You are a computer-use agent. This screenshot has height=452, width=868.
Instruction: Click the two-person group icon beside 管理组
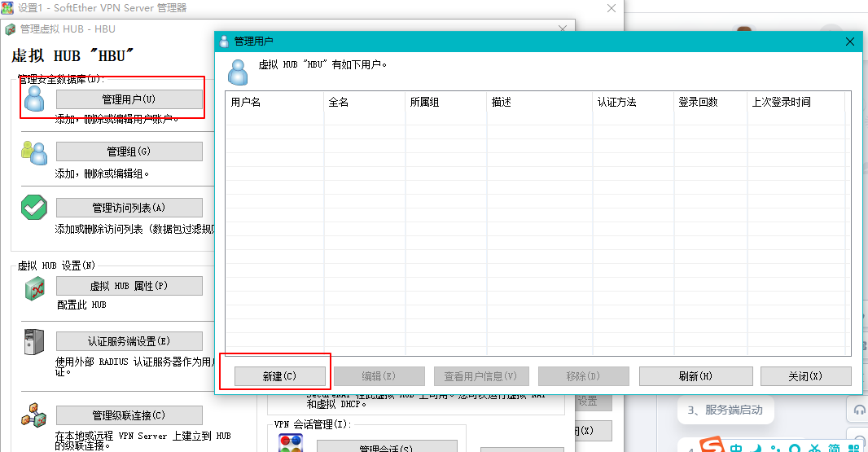[34, 152]
